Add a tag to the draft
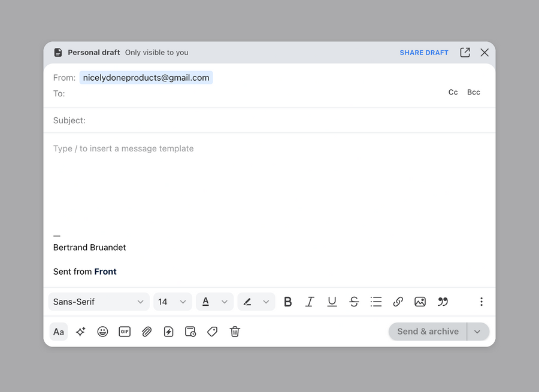The height and width of the screenshot is (392, 539). coord(213,332)
